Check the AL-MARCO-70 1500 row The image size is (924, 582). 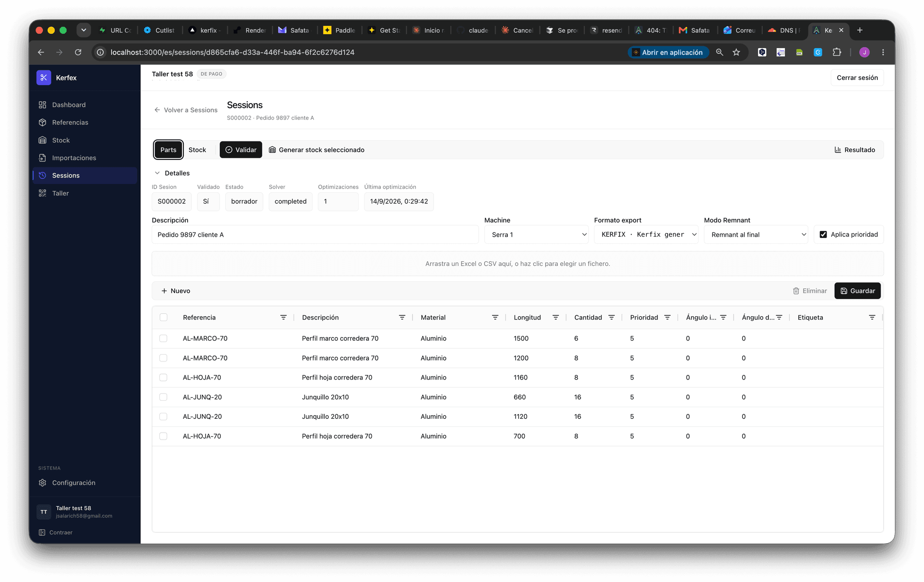pos(164,338)
